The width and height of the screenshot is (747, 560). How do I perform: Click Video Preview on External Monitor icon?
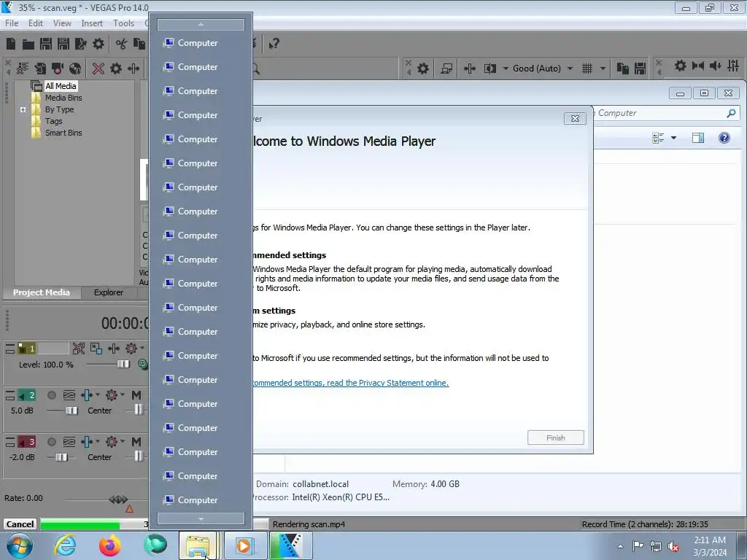pyautogui.click(x=446, y=69)
